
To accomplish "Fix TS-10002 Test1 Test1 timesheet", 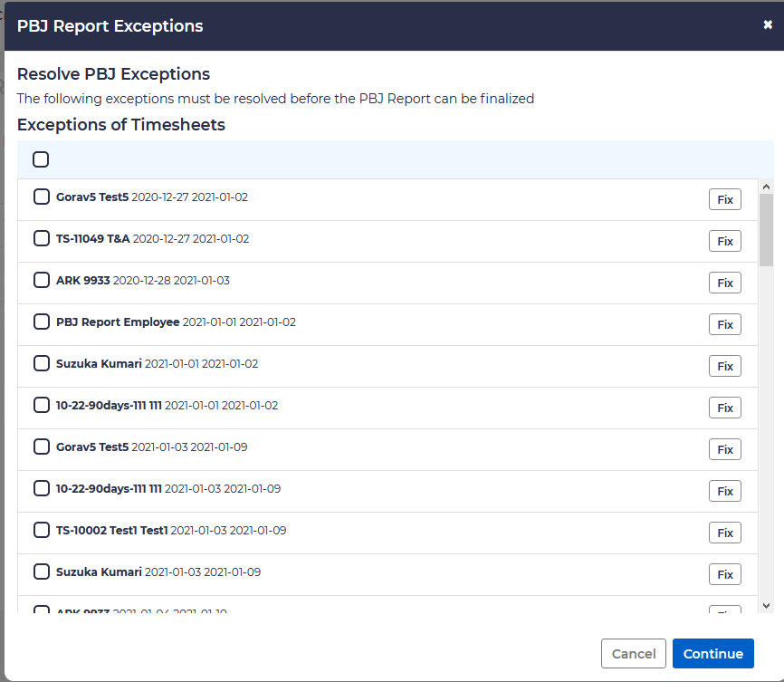I will click(x=724, y=533).
